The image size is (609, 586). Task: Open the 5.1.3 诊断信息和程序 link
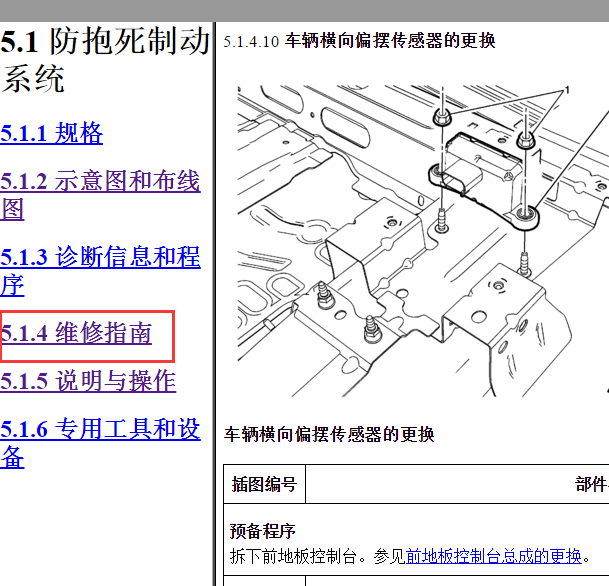(100, 271)
